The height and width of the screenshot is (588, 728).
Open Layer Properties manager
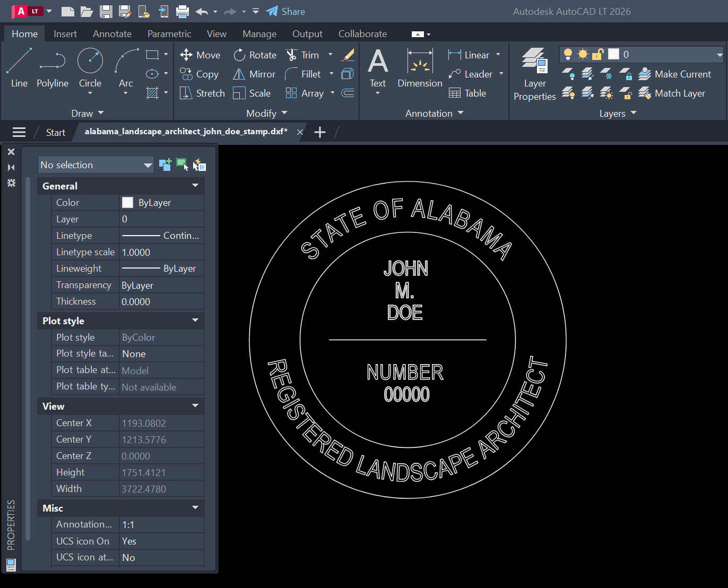click(x=534, y=74)
